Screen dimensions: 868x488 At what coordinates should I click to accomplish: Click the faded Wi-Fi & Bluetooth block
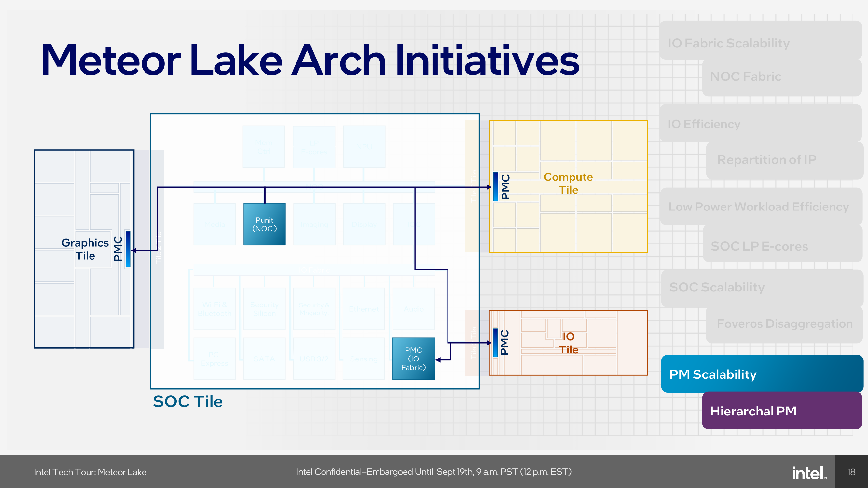[x=215, y=309]
